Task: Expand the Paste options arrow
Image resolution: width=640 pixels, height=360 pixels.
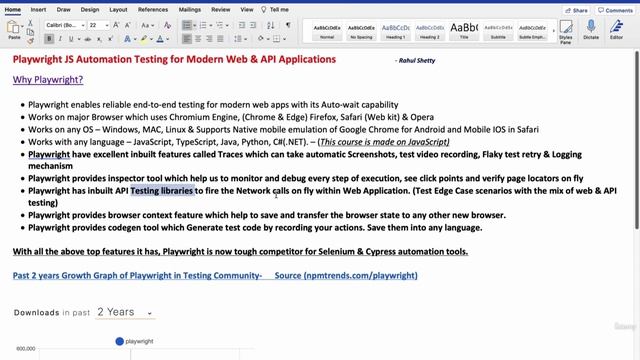Action: (22, 26)
